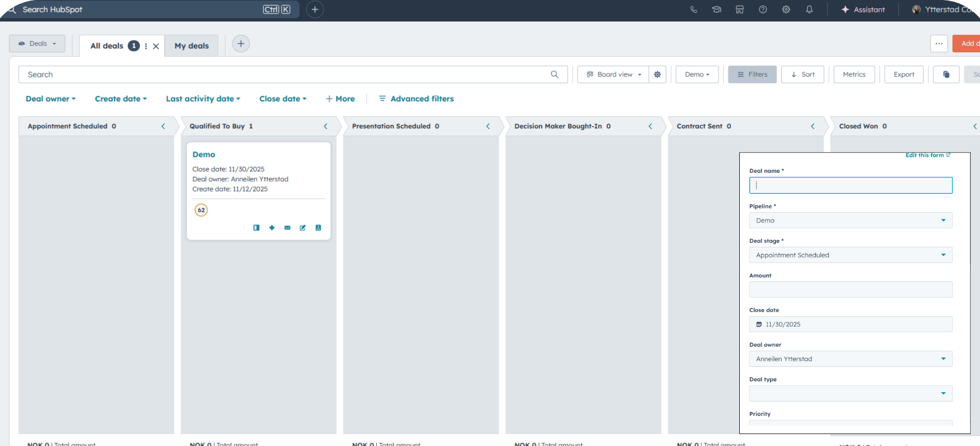Click the magnifier icon in deals search
The width and height of the screenshot is (980, 446).
(x=554, y=75)
